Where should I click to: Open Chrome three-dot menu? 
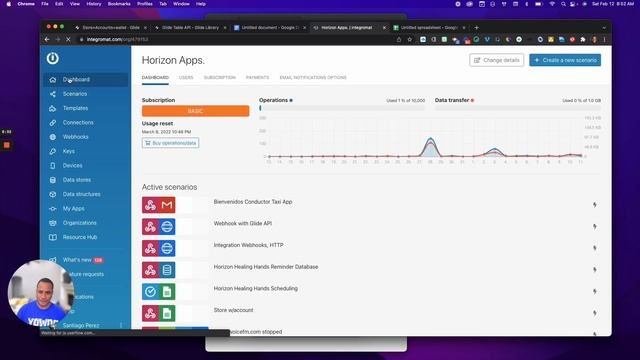(x=604, y=40)
